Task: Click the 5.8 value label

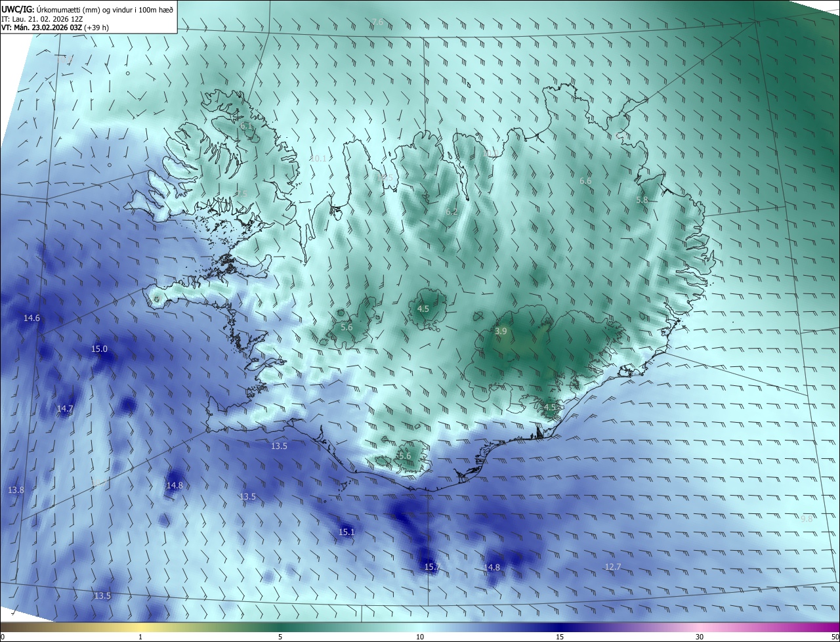Action: tap(642, 200)
